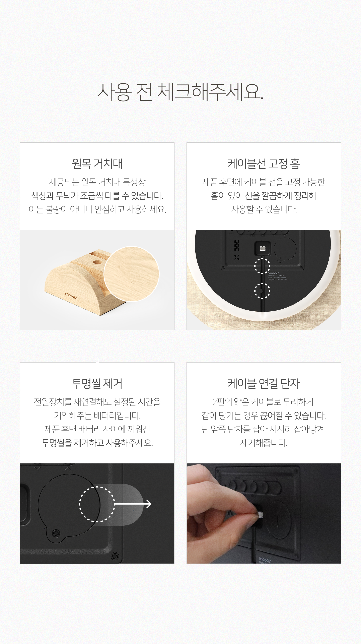Click the 케이블 연결 단자 heading
The width and height of the screenshot is (361, 644).
[x=264, y=384]
